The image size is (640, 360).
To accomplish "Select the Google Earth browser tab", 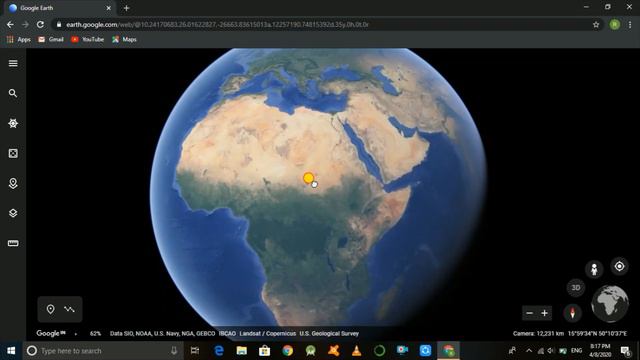I will (60, 8).
